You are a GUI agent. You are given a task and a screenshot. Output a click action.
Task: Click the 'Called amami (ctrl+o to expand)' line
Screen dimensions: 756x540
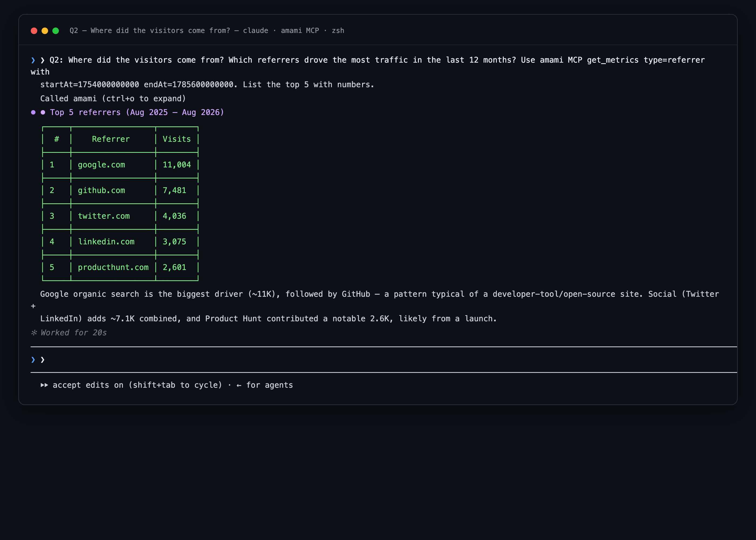coord(113,99)
